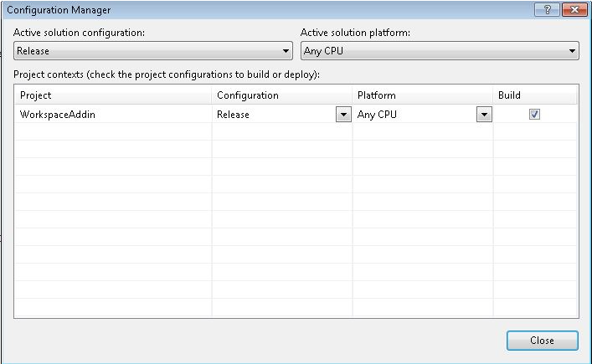Click the help question mark icon

pyautogui.click(x=547, y=9)
